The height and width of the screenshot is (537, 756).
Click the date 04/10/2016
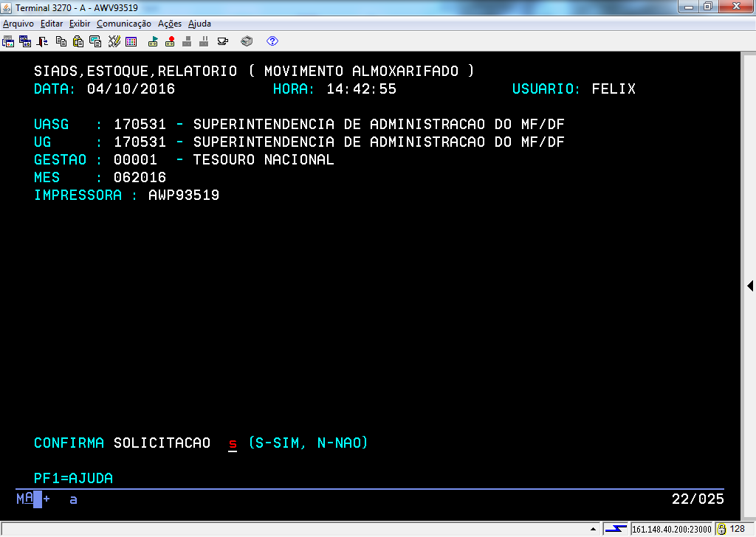tap(131, 89)
